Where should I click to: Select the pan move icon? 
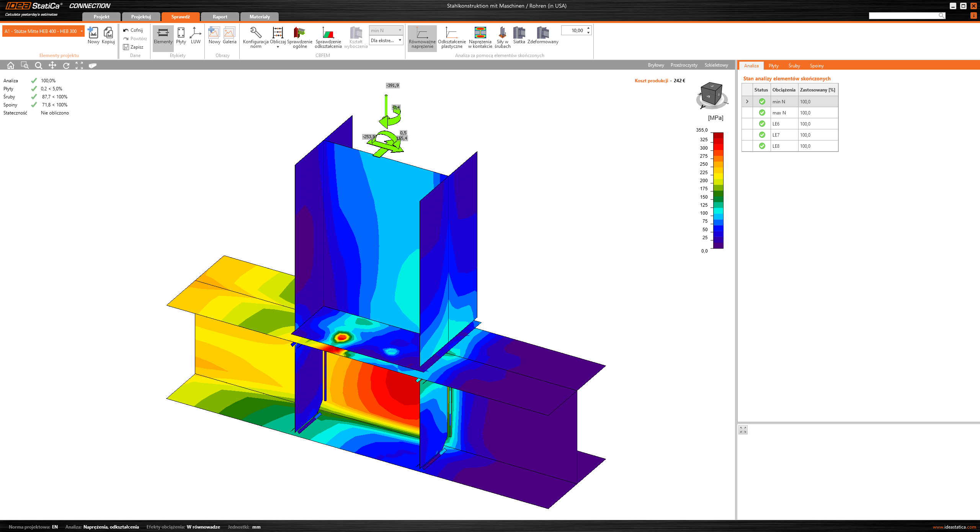click(52, 65)
